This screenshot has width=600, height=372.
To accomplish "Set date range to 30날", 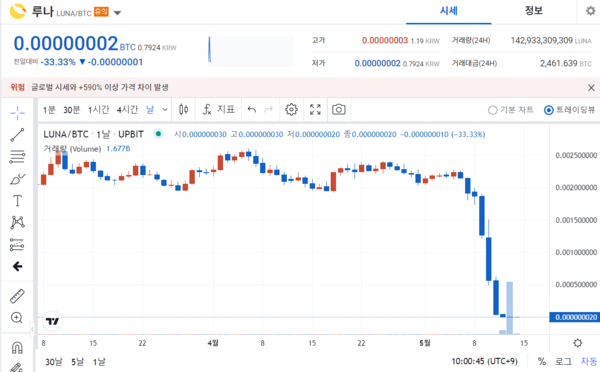I will click(x=54, y=362).
